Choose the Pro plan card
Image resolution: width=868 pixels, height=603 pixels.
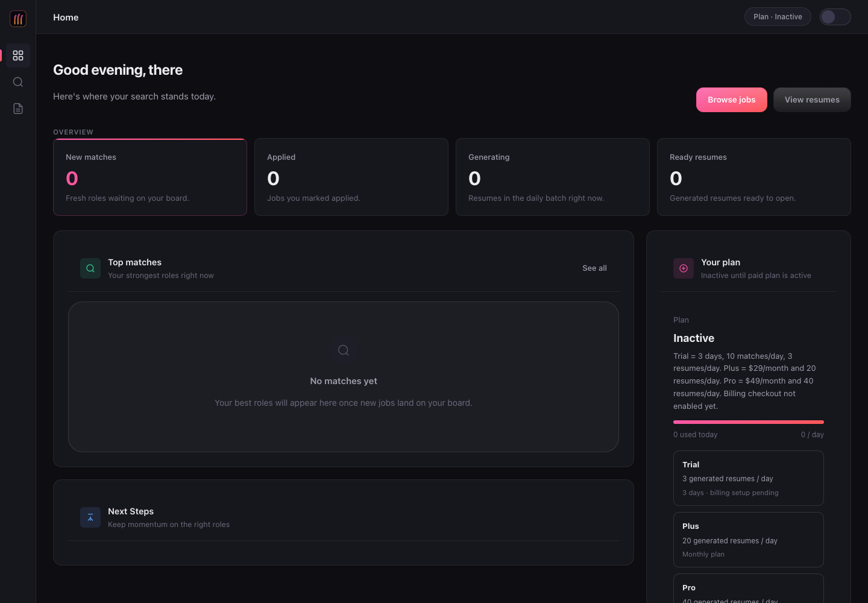coord(749,589)
